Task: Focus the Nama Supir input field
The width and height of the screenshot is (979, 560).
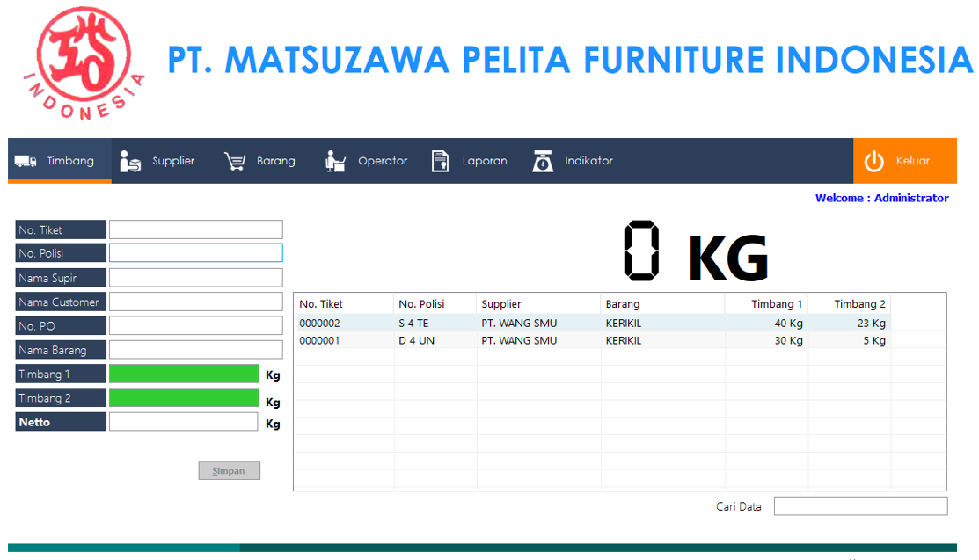Action: point(195,277)
